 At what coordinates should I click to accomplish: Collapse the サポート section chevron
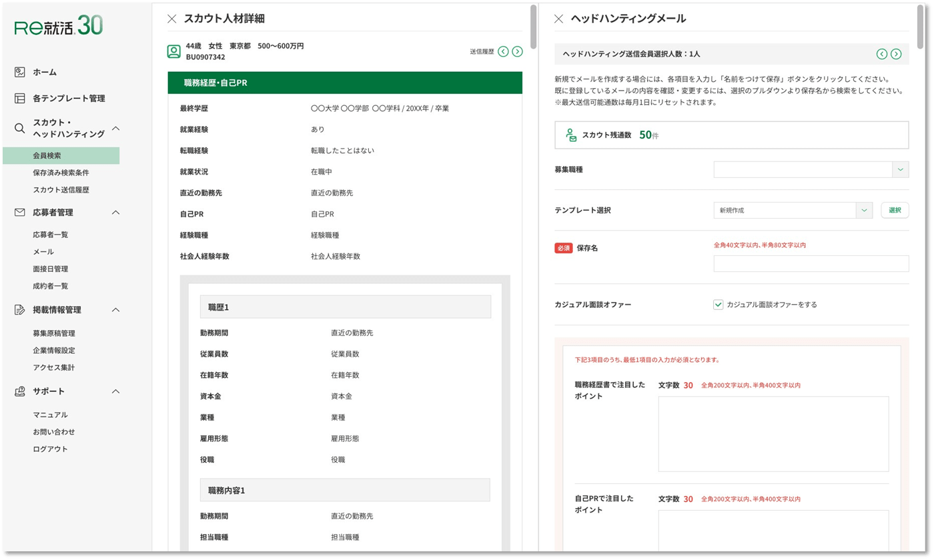coord(116,391)
